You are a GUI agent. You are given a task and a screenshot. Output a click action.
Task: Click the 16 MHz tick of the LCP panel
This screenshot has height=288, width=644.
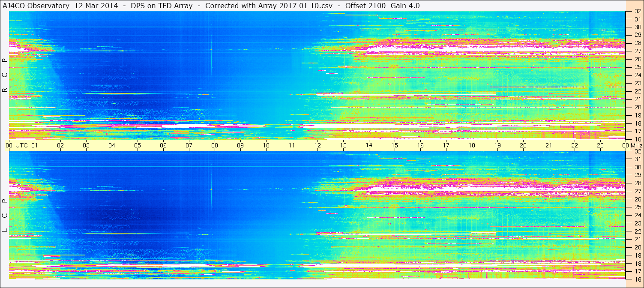638,279
